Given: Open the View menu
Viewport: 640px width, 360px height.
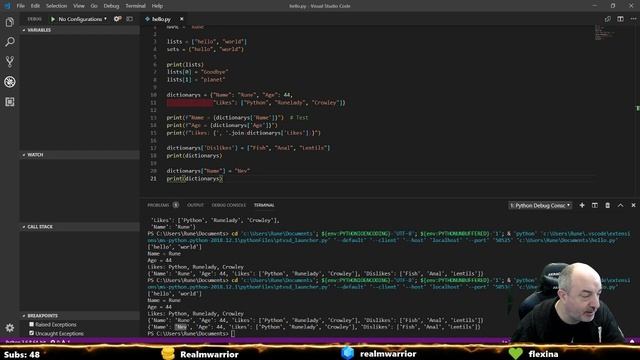Looking at the screenshot, I should point(79,6).
